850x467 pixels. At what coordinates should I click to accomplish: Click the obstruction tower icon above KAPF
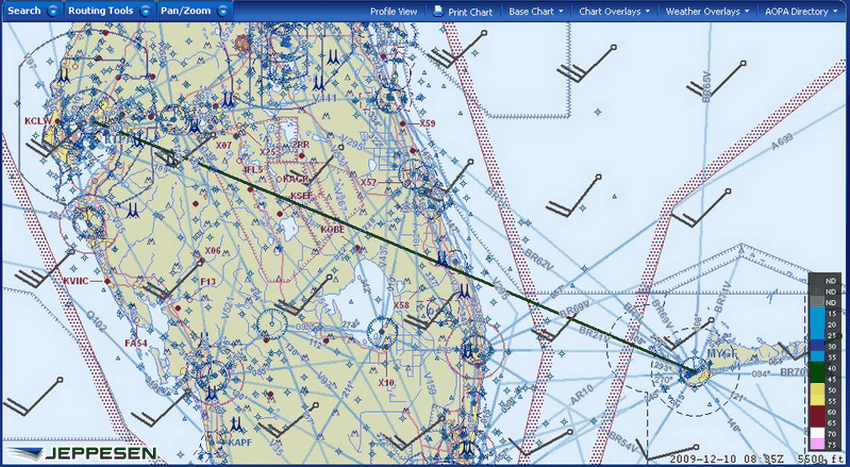click(235, 424)
